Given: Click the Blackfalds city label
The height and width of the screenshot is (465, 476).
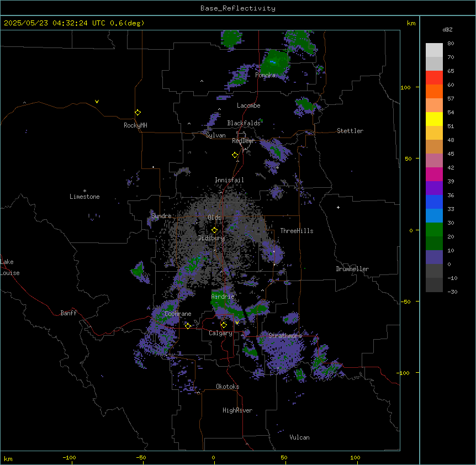Looking at the screenshot, I should (244, 123).
